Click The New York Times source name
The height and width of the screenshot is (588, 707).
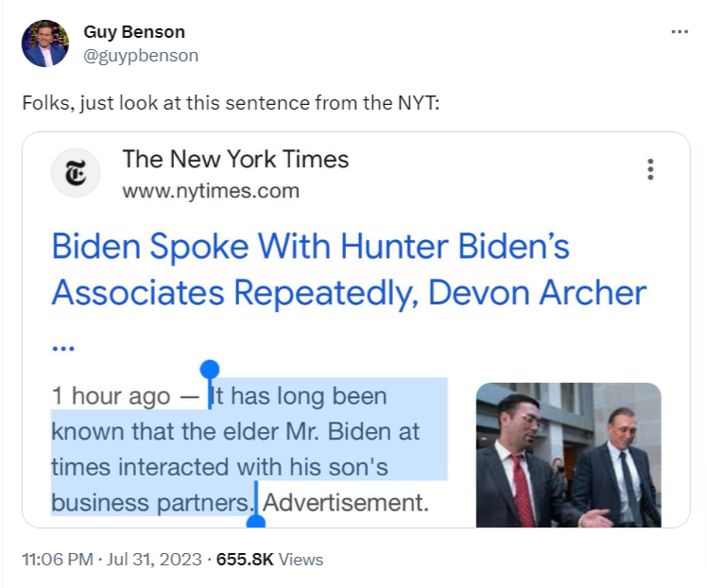235,159
